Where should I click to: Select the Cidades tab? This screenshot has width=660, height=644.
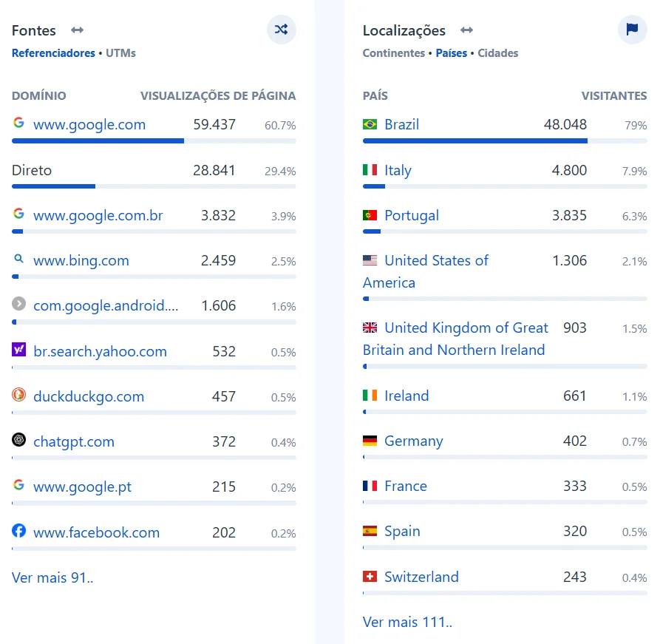[497, 53]
